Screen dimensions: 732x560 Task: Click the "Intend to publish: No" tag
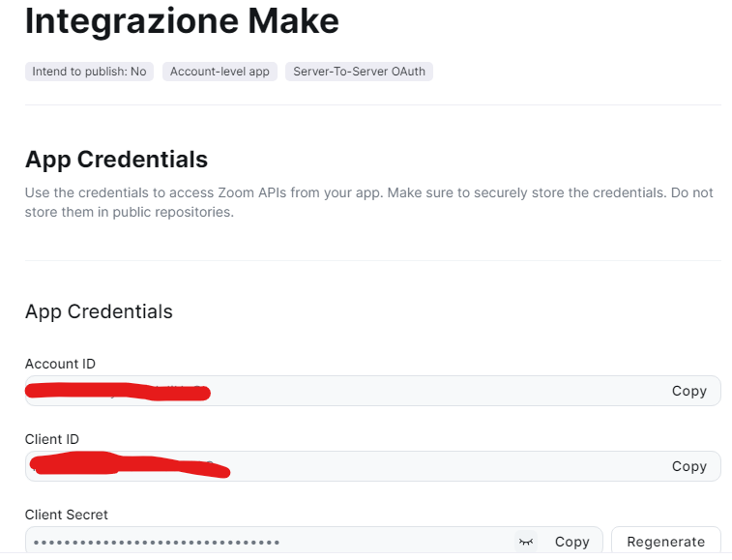(x=89, y=72)
